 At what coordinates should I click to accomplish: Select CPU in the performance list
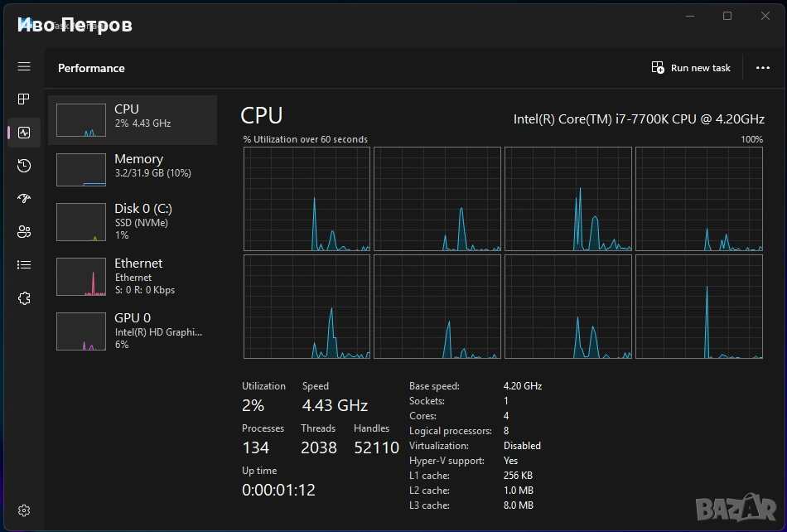click(x=133, y=120)
